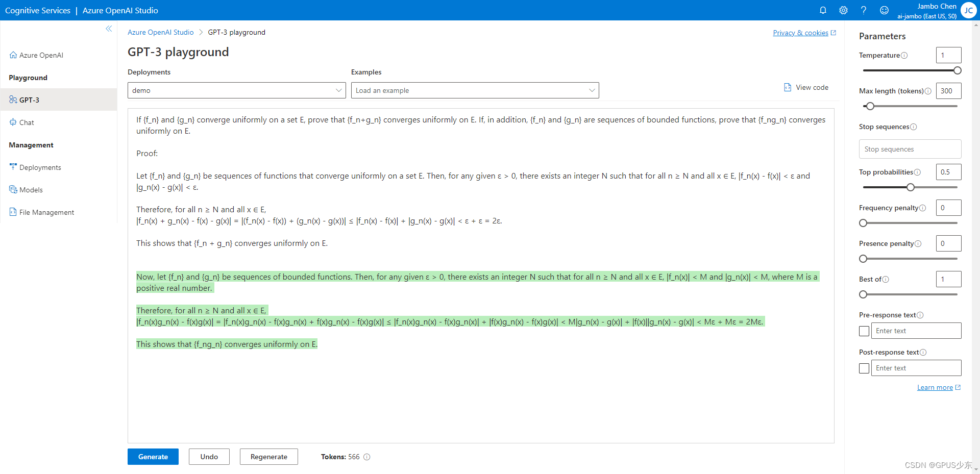
Task: Go to Azure OpenAI in sidebar
Action: (41, 55)
